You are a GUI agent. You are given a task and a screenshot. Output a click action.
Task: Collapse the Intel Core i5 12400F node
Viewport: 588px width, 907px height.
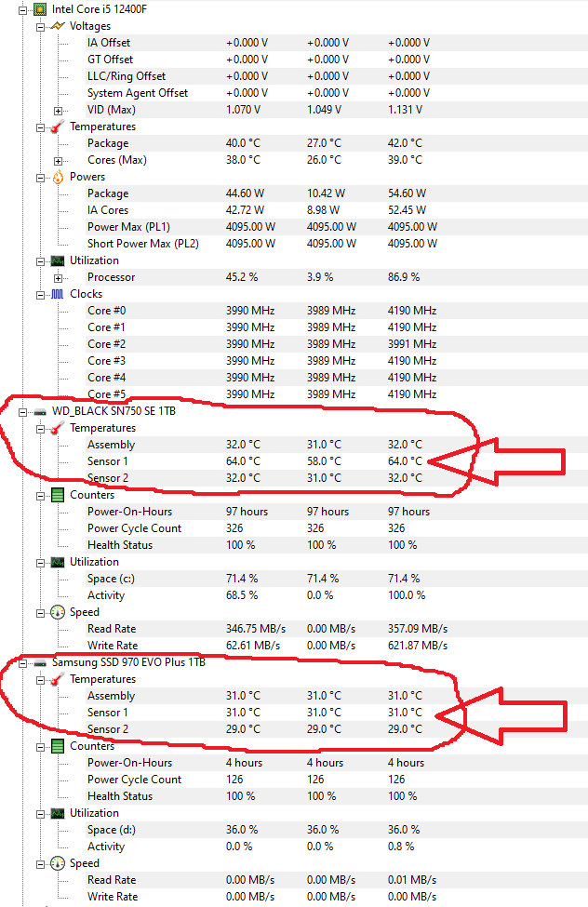pos(23,9)
